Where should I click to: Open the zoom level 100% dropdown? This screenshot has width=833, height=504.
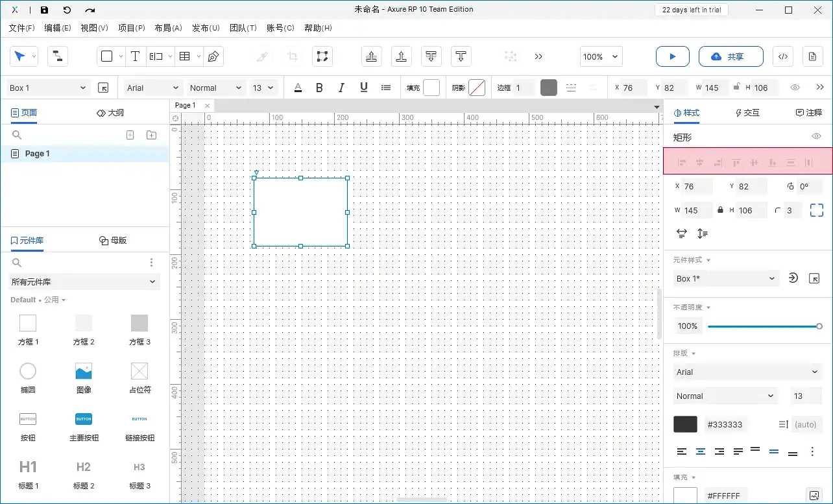click(x=600, y=56)
